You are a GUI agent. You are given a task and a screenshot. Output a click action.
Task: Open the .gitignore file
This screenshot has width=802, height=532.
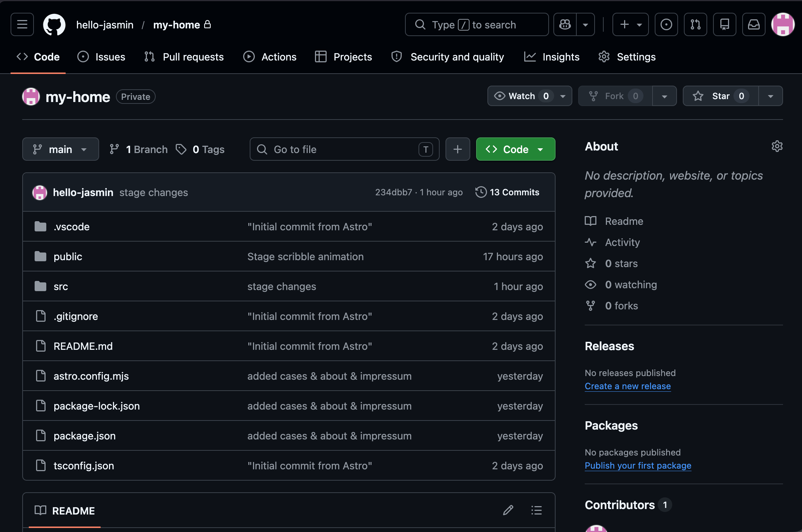pyautogui.click(x=76, y=316)
